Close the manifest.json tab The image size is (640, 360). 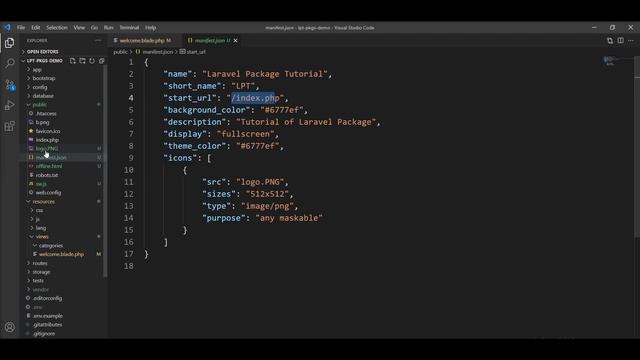click(236, 40)
